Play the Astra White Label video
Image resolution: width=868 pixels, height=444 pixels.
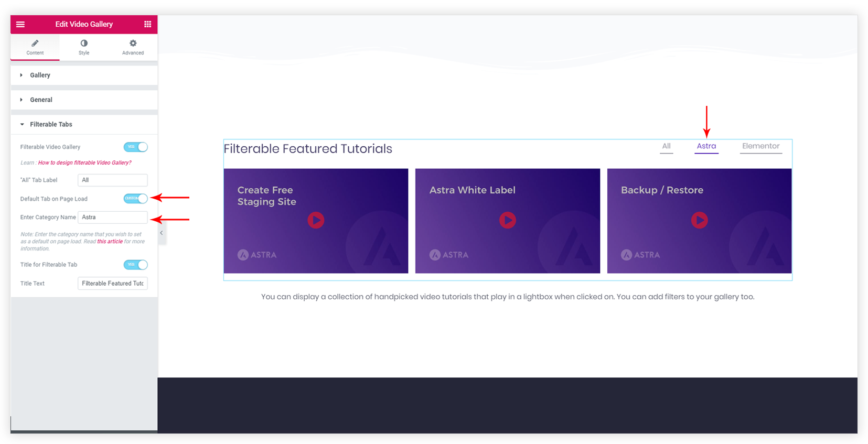(x=508, y=220)
